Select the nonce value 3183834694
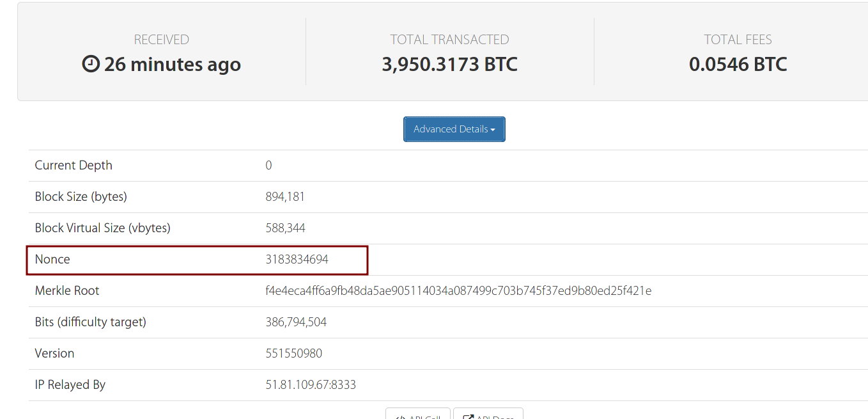The height and width of the screenshot is (419, 868). click(x=297, y=259)
